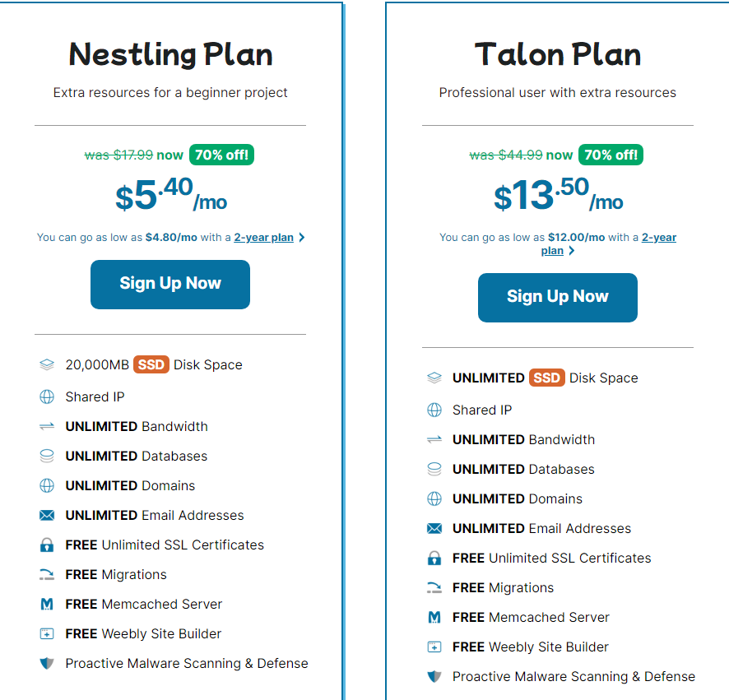Click Sign Up Now for Talon Plan
The height and width of the screenshot is (700, 729).
pyautogui.click(x=557, y=297)
